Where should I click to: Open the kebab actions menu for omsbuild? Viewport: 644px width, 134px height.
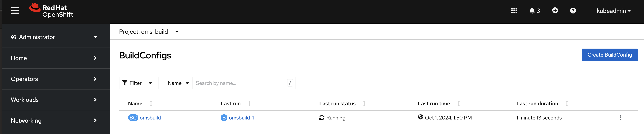620,118
